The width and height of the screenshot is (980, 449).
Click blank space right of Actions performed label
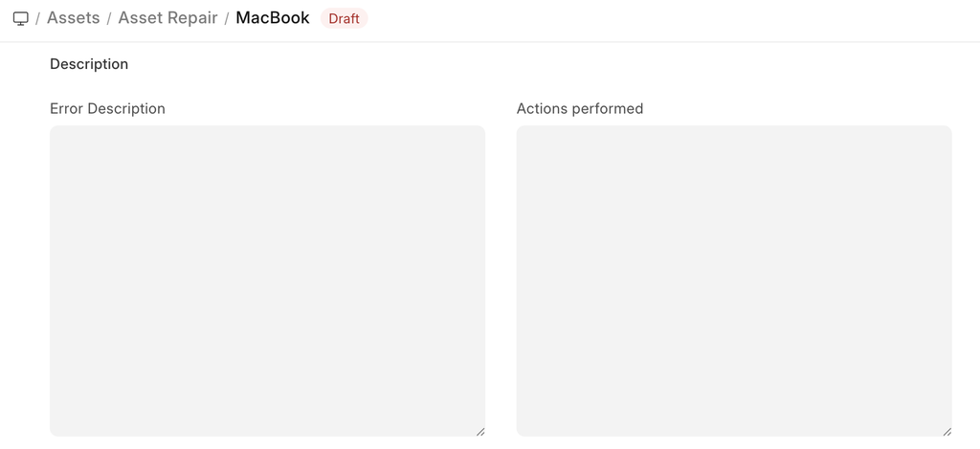(x=794, y=109)
